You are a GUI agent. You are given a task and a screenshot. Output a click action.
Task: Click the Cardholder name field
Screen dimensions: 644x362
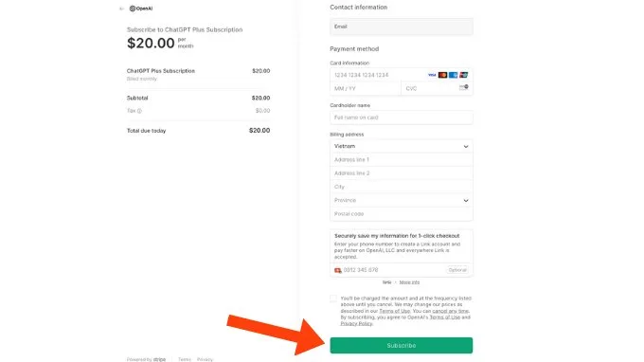pos(402,118)
